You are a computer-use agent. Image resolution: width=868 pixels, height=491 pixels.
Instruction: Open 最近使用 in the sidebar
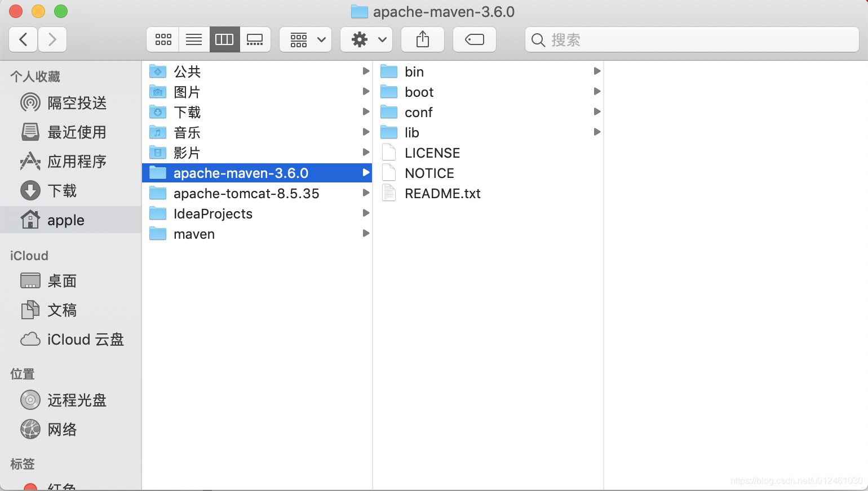pyautogui.click(x=70, y=132)
